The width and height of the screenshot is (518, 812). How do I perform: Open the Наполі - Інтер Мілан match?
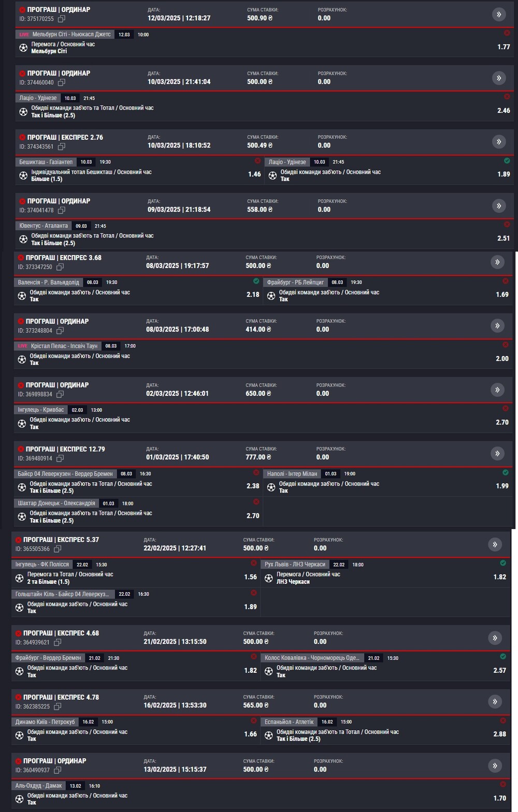(292, 474)
